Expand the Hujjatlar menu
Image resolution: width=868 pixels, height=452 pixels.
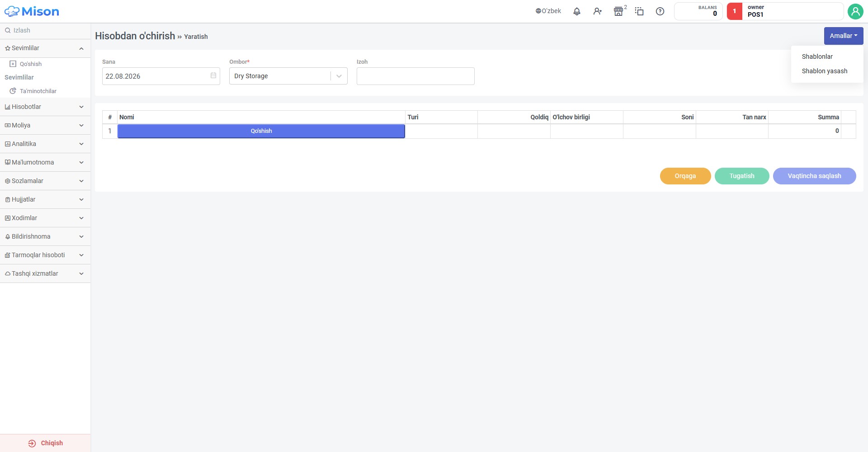click(x=45, y=199)
